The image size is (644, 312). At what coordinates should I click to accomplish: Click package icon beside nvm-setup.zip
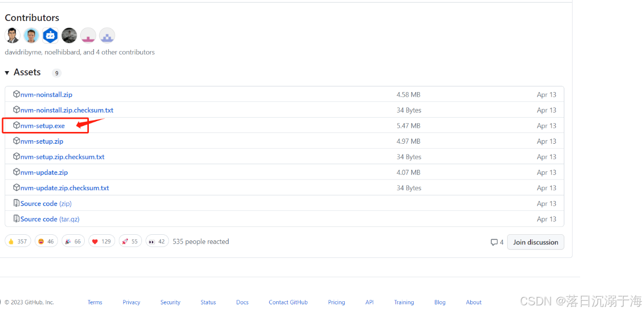coord(16,141)
